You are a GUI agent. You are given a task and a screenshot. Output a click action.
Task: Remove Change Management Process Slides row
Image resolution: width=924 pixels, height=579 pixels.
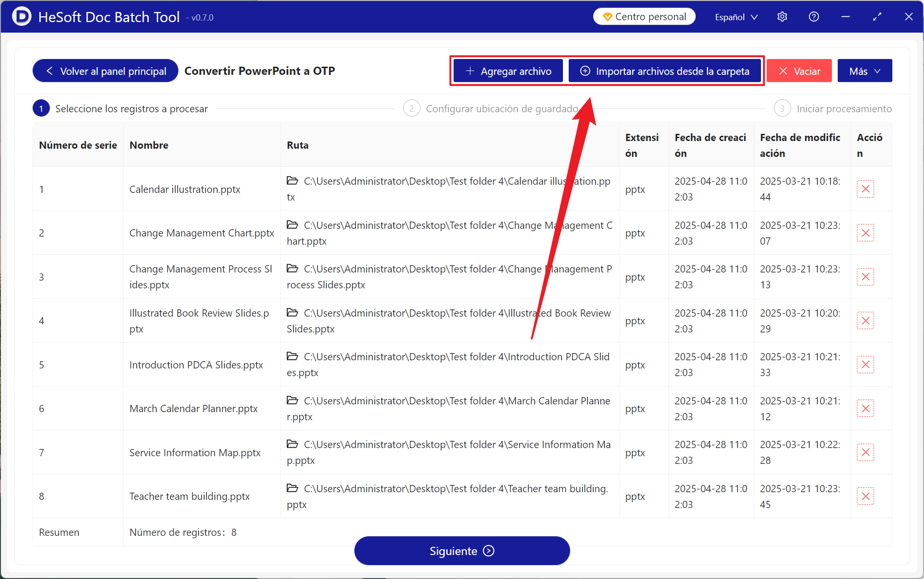pyautogui.click(x=866, y=277)
